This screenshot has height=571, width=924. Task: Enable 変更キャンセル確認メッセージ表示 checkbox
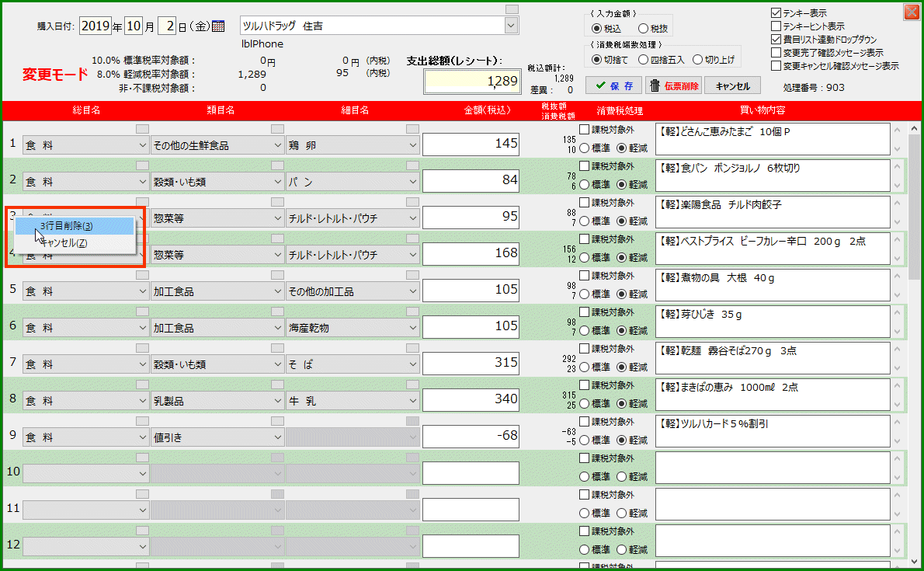coord(776,65)
